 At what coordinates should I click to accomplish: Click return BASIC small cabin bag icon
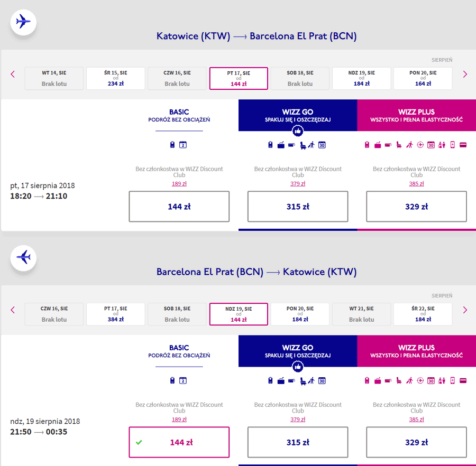point(172,380)
